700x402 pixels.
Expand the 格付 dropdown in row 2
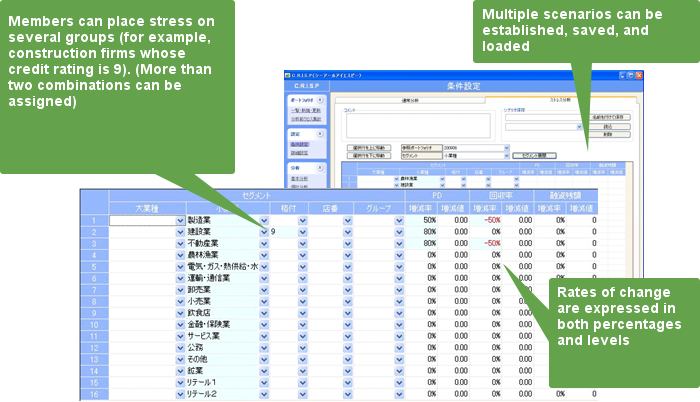pos(302,231)
